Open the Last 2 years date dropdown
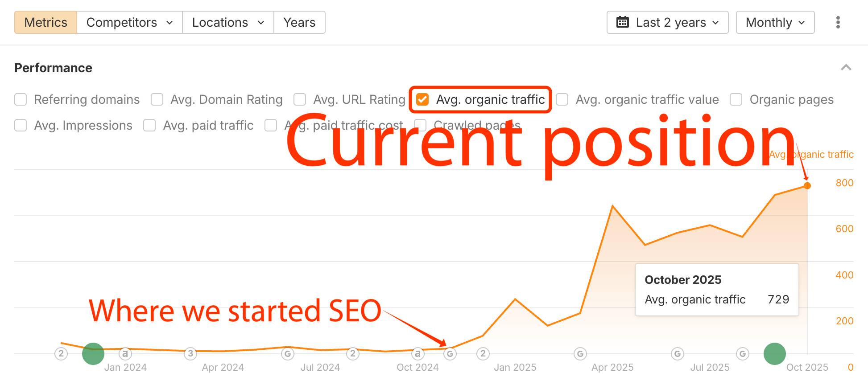Screen dimensions: 868x385 coord(667,22)
